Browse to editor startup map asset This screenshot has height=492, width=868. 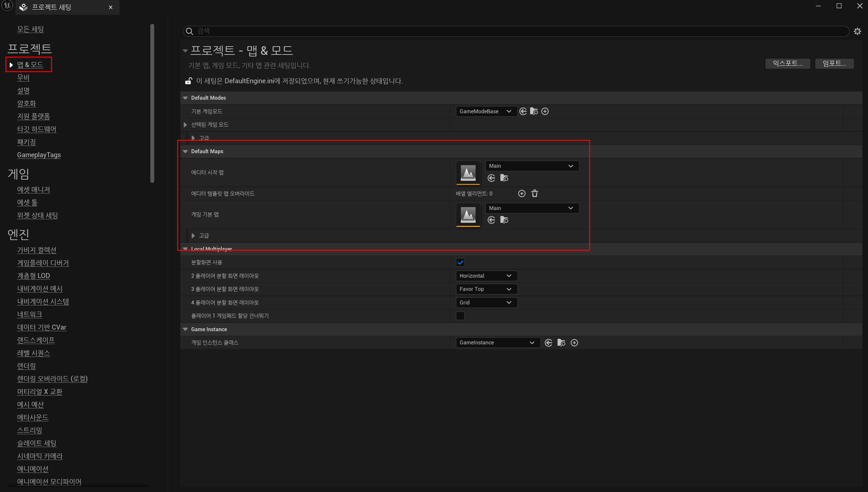504,178
